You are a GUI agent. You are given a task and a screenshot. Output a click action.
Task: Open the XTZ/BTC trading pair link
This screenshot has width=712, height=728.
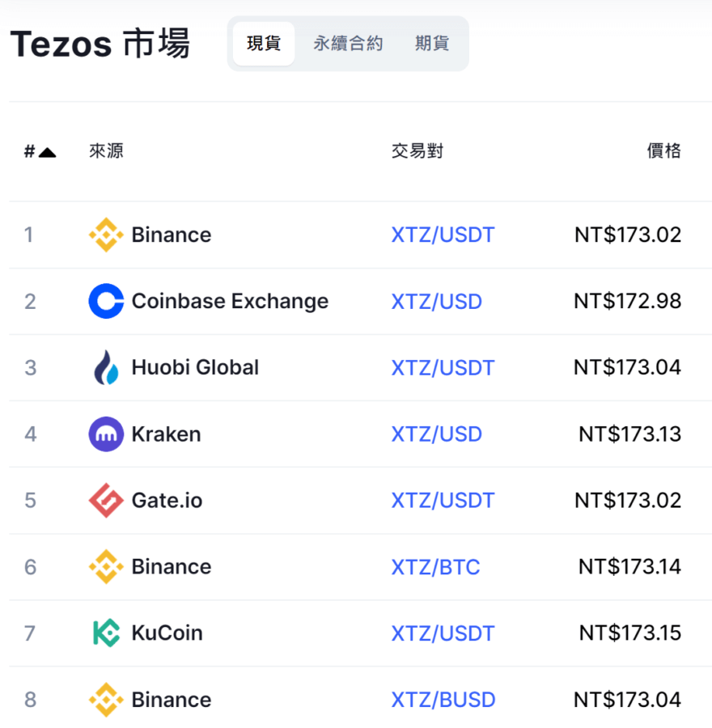coord(435,567)
